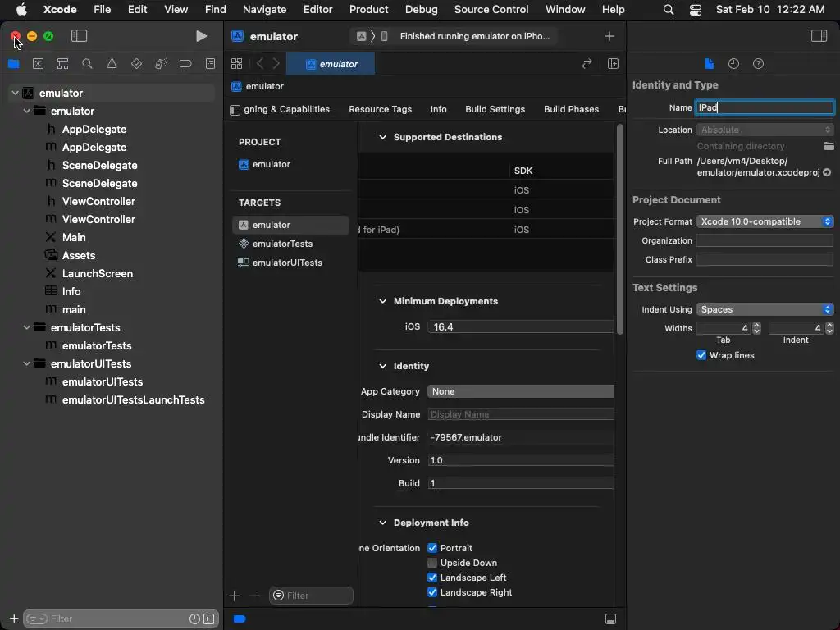Image resolution: width=840 pixels, height=630 pixels.
Task: Toggle the Wrap lines checkbox
Action: 701,355
